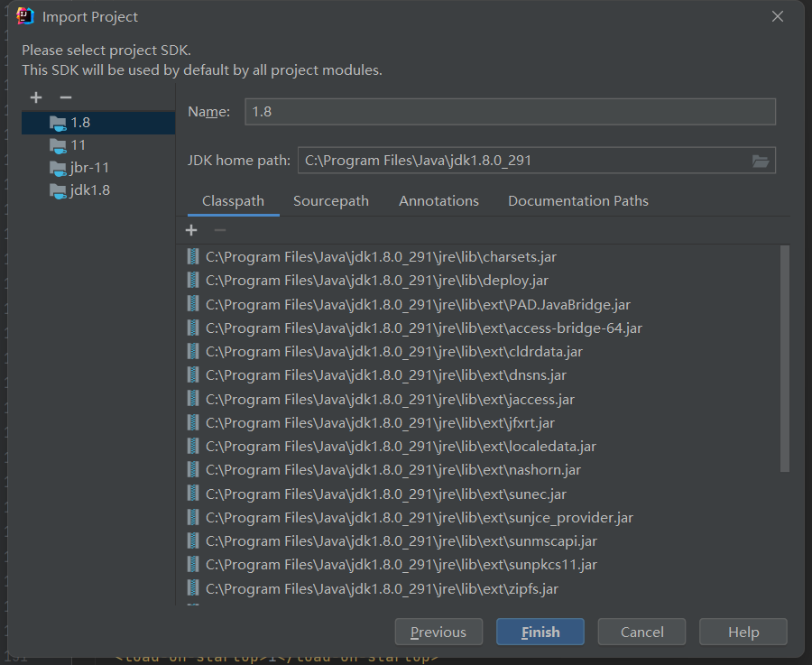Click the jar icon beside jfxrt.jar
The width and height of the screenshot is (812, 665).
(193, 422)
